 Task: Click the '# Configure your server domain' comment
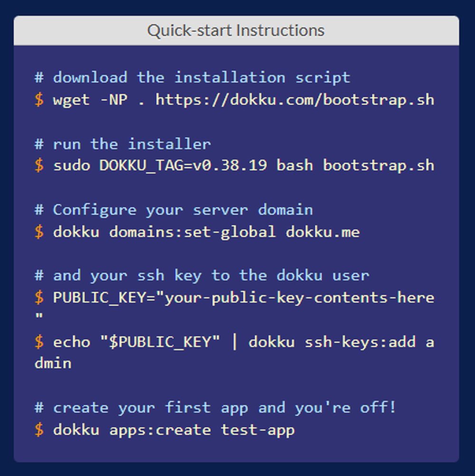pyautogui.click(x=173, y=210)
